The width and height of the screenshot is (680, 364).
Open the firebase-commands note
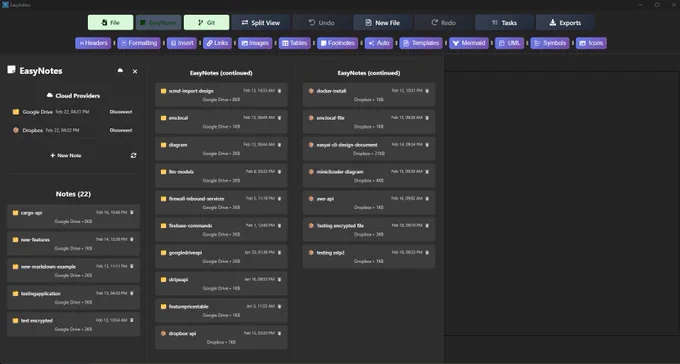pyautogui.click(x=221, y=230)
